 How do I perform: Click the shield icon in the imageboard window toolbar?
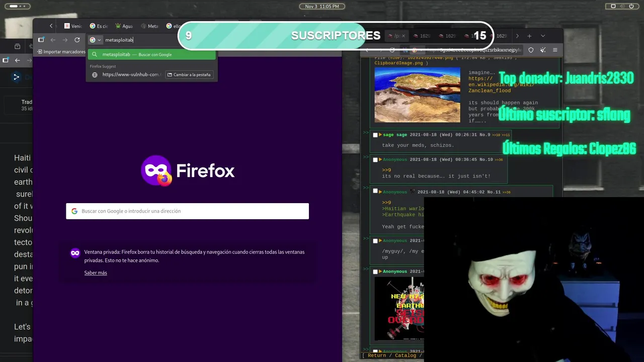click(x=531, y=50)
